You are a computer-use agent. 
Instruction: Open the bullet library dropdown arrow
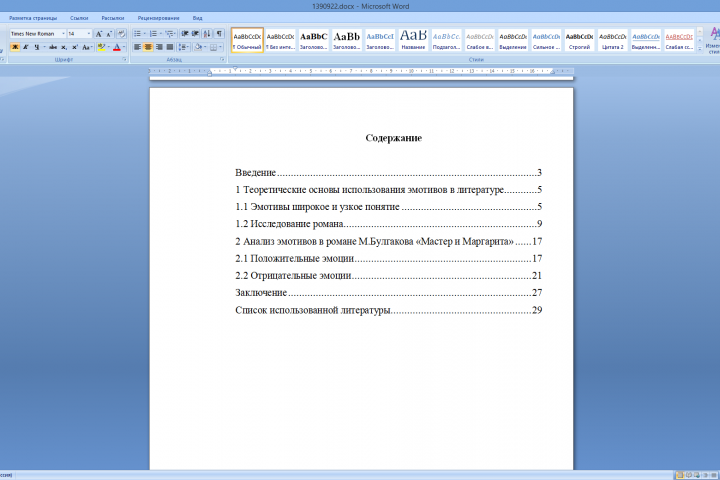coord(145,34)
